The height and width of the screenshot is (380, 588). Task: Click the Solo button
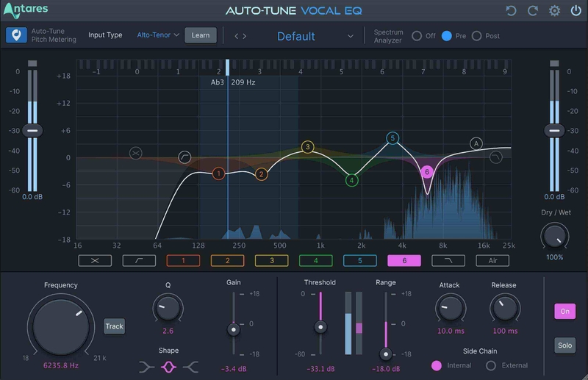(x=564, y=345)
